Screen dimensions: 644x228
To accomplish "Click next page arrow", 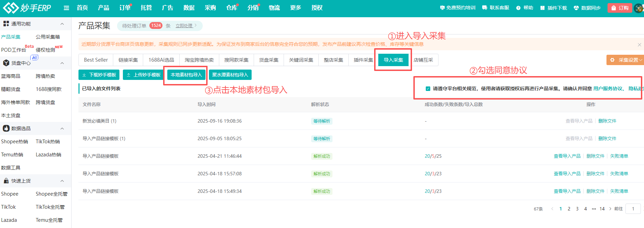I will (x=610, y=209).
